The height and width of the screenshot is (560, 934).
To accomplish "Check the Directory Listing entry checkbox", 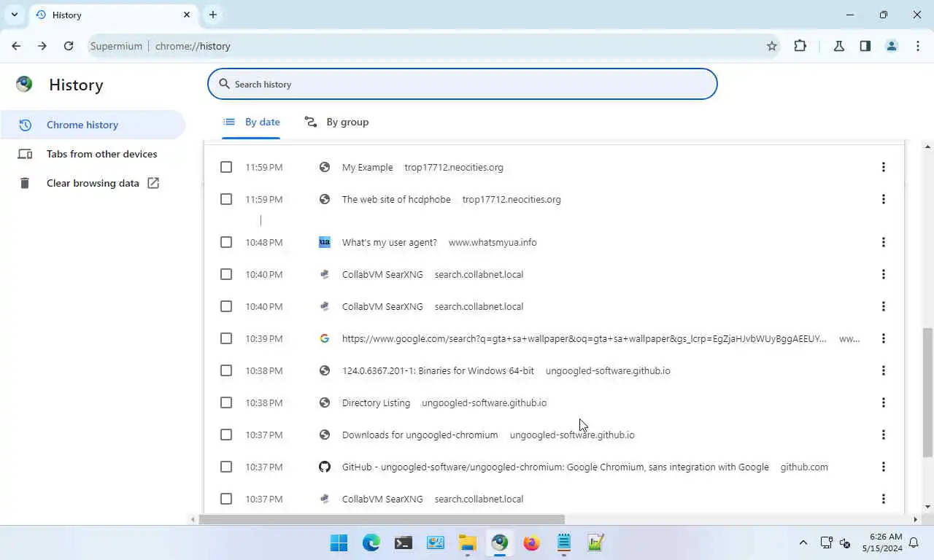I will [x=226, y=402].
